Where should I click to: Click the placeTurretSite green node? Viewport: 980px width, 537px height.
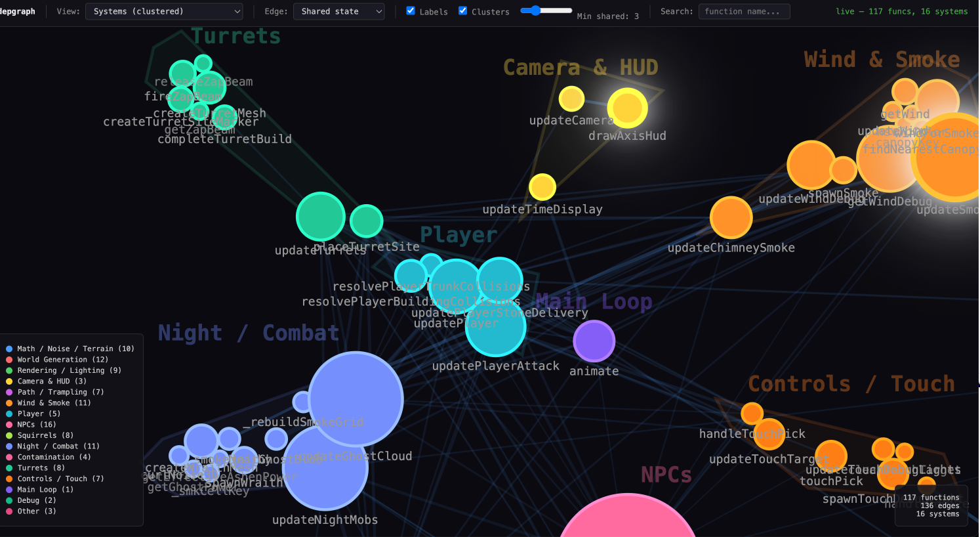coord(366,221)
